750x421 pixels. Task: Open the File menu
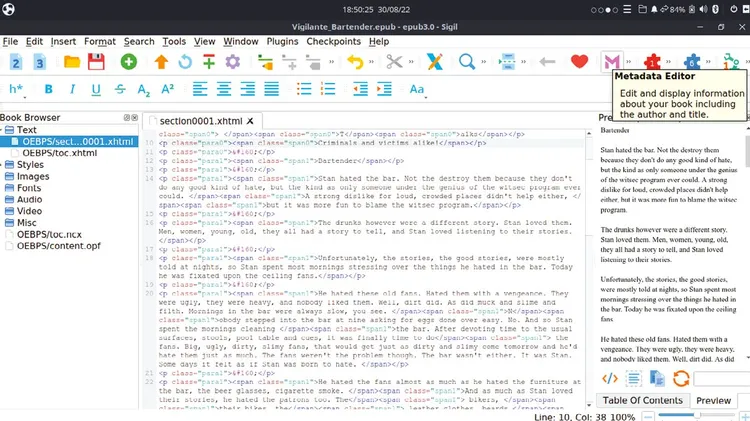click(x=10, y=42)
